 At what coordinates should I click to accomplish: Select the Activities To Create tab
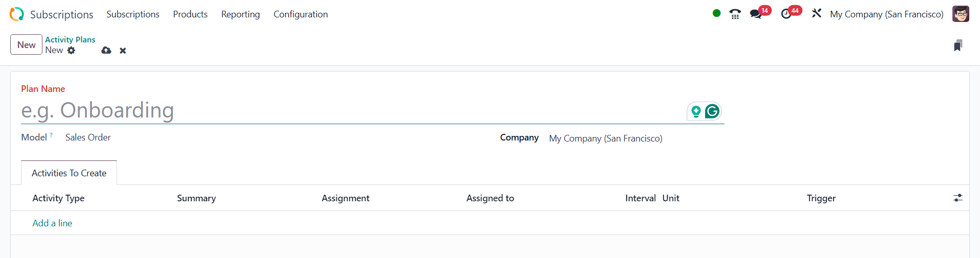69,173
